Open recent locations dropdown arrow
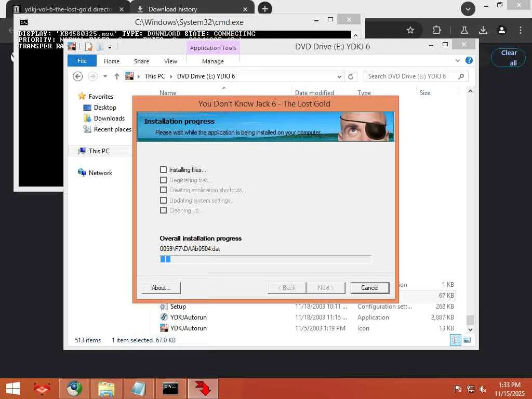Screen dimensions: 532x399 [105, 76]
